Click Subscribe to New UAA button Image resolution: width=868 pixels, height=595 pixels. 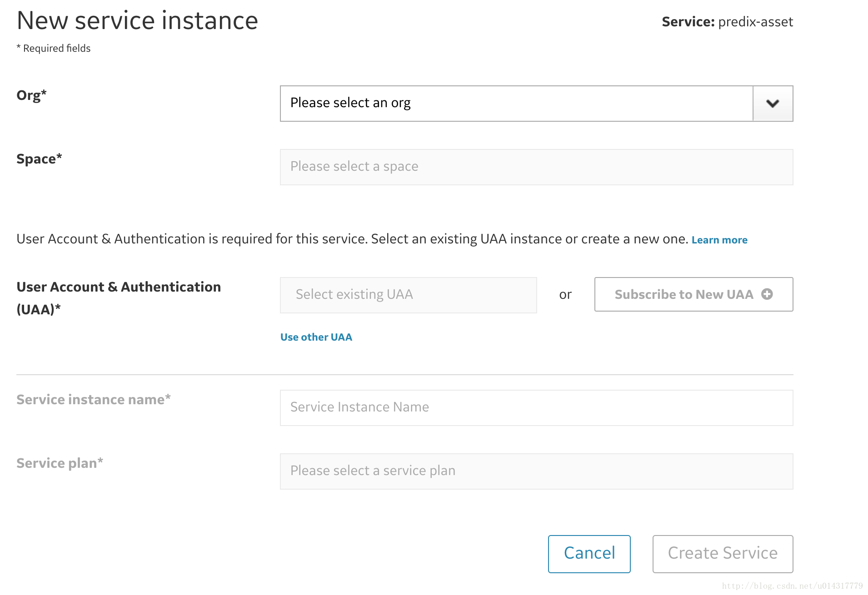(x=694, y=294)
